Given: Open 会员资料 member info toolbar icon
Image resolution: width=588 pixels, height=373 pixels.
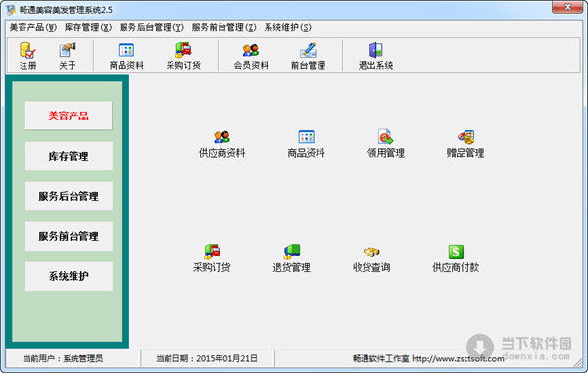Looking at the screenshot, I should coord(251,56).
